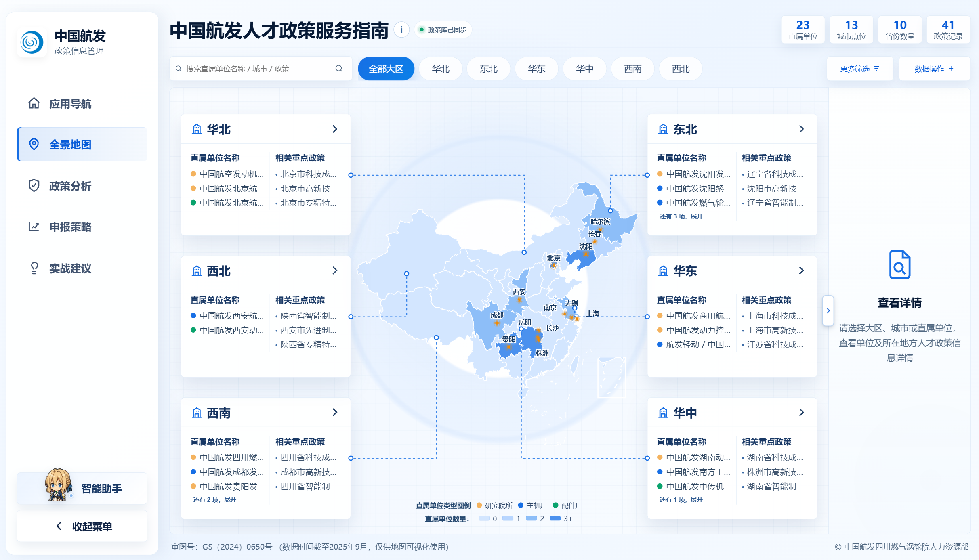Open the 智能助手 button
Image resolution: width=979 pixels, height=560 pixels.
point(82,488)
